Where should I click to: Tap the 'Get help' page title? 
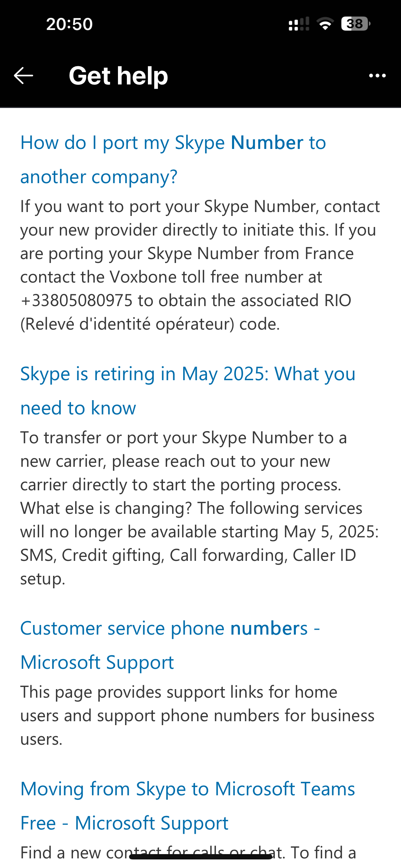[x=118, y=76]
